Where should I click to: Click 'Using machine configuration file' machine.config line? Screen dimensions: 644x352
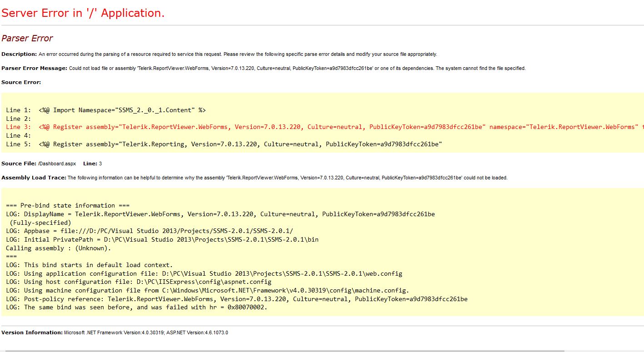pos(208,290)
